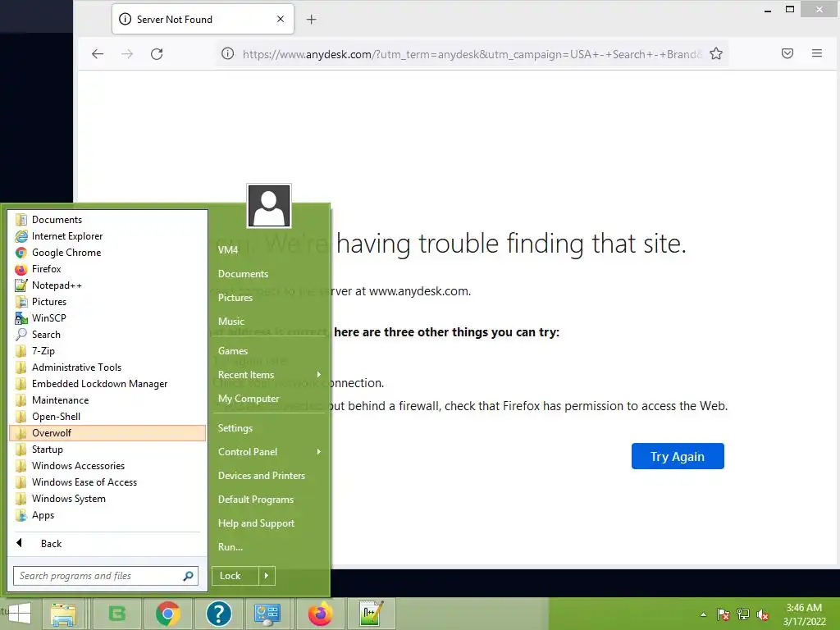Open the Startup folder

(x=107, y=450)
